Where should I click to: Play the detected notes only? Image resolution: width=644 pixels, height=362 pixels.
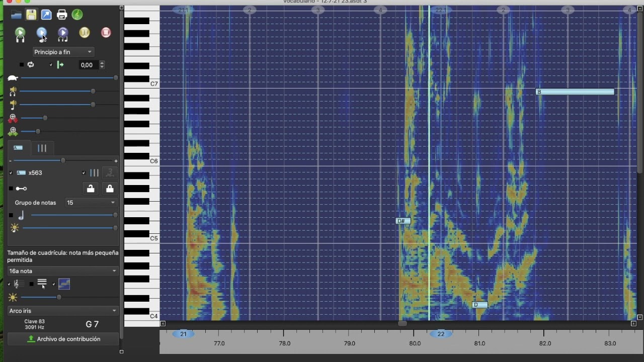[42, 34]
